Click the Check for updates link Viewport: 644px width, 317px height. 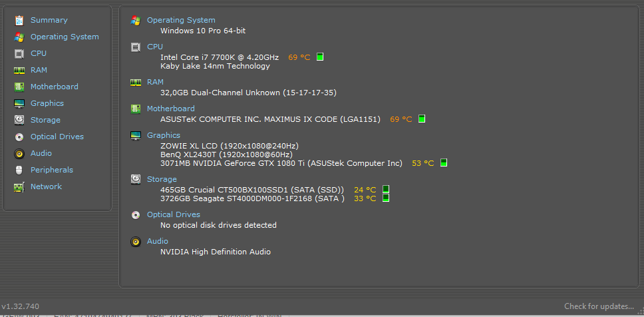599,306
